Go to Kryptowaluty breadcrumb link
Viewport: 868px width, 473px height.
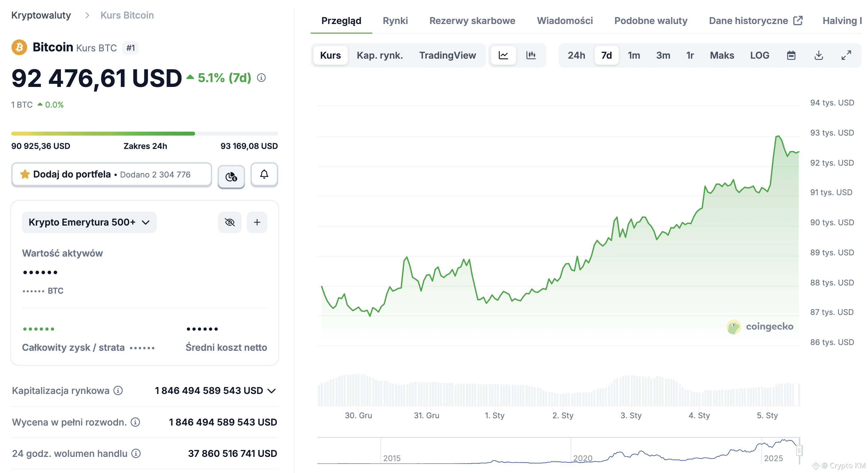coord(41,15)
